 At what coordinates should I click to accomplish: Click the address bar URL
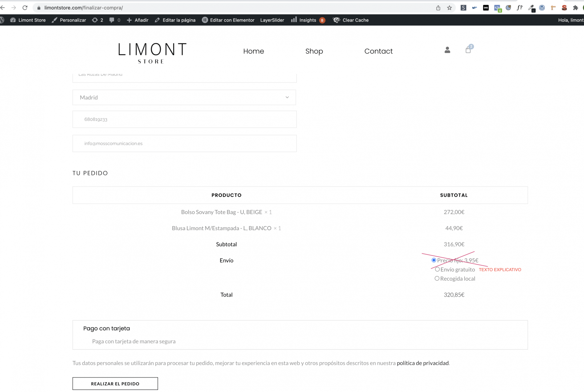(84, 8)
